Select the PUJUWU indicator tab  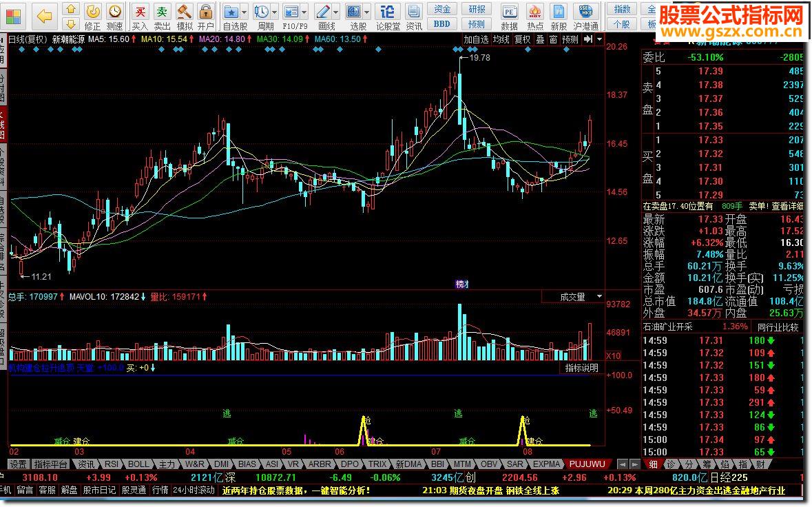[x=587, y=464]
